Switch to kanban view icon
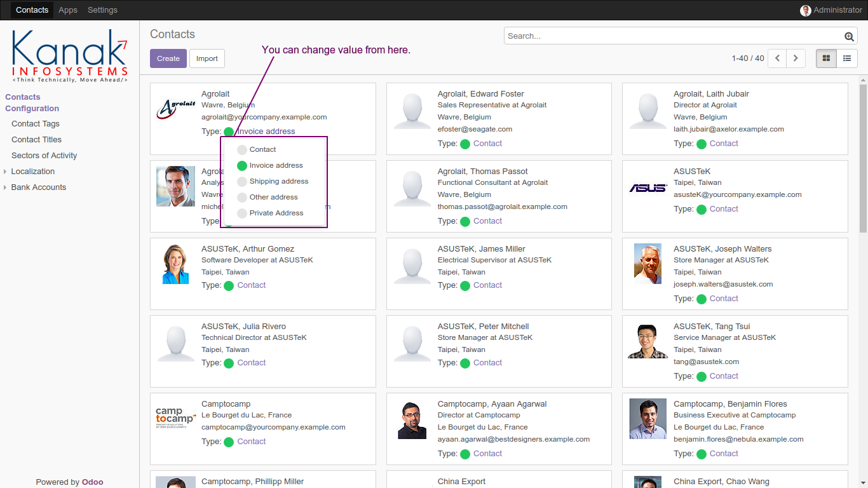Screen dimensions: 868x488 point(826,58)
